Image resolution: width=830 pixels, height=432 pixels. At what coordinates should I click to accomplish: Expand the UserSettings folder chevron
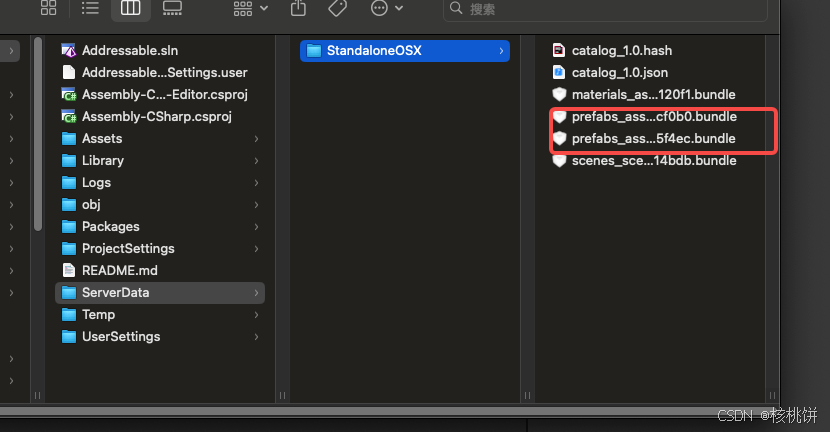click(x=256, y=337)
